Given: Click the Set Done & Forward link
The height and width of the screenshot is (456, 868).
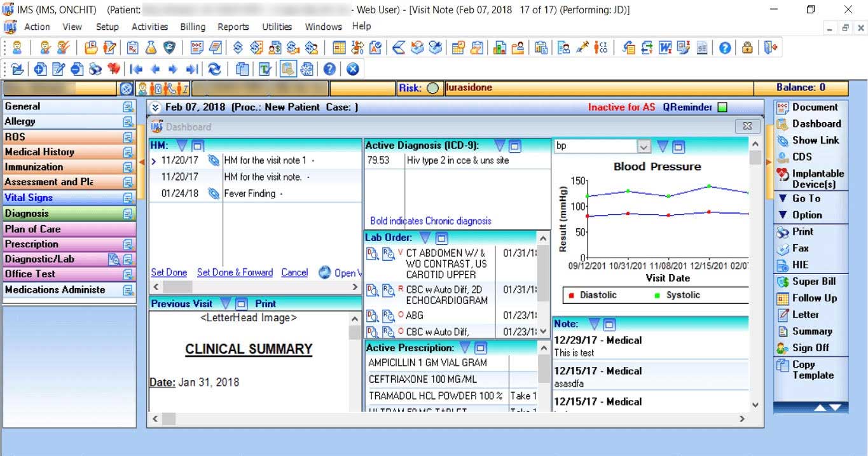Looking at the screenshot, I should click(x=235, y=272).
